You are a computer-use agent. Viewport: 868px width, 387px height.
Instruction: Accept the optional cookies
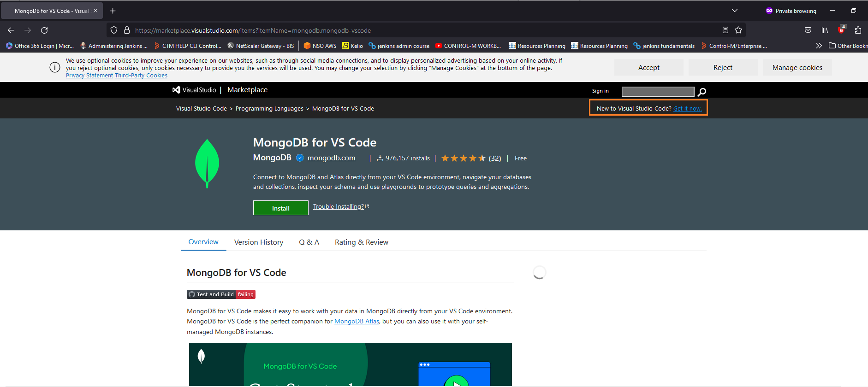[648, 68]
